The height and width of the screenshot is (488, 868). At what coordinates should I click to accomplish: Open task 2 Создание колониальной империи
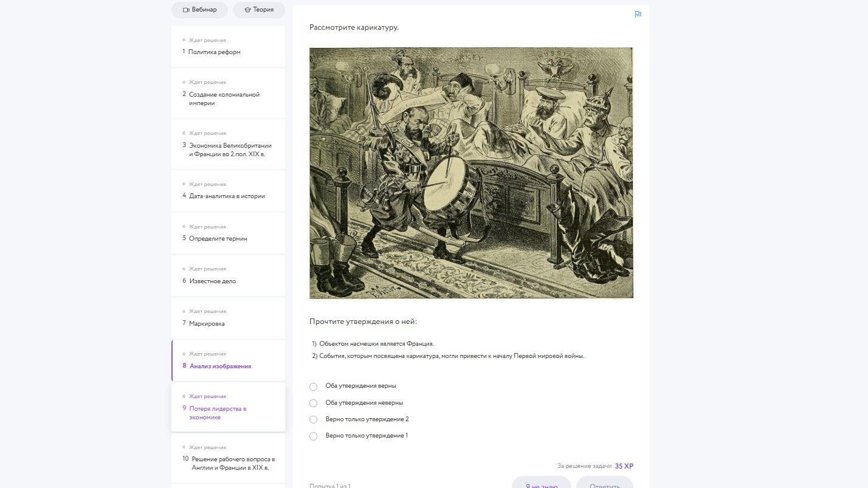point(228,94)
